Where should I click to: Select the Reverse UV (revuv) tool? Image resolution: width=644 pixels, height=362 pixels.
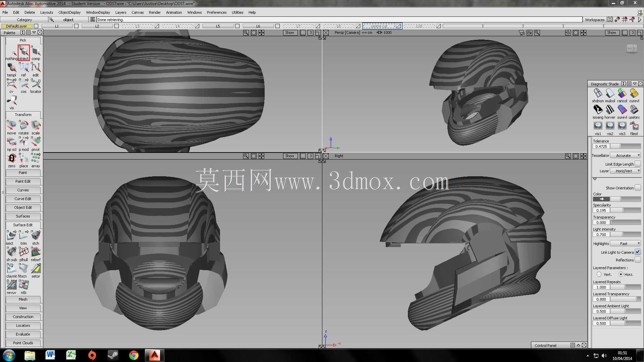tap(11, 287)
